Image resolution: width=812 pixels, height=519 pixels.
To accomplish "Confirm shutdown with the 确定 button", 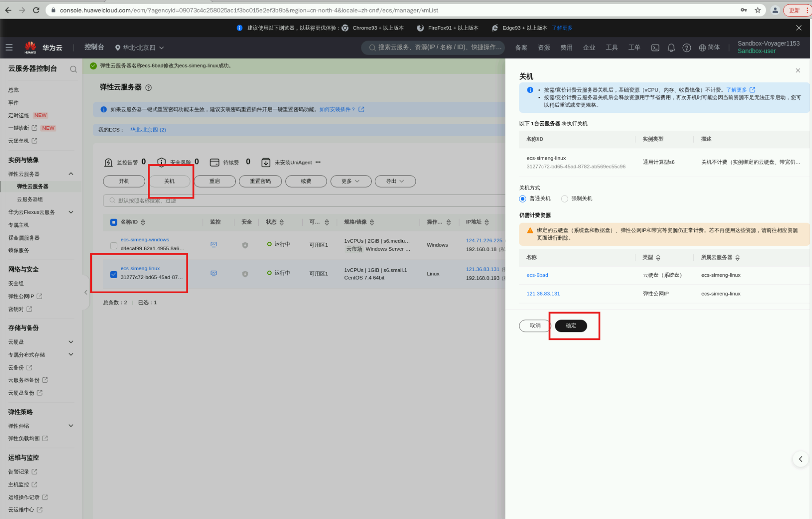I will tap(570, 326).
